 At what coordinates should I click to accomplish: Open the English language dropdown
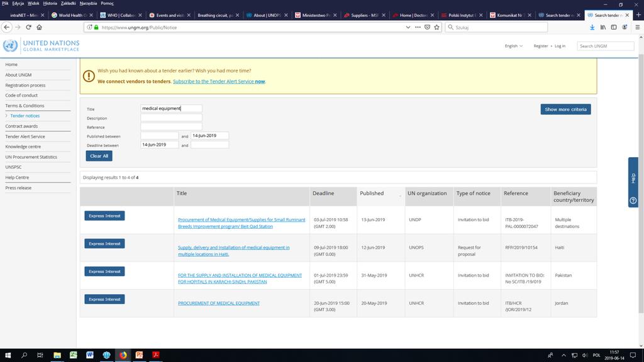coord(514,46)
